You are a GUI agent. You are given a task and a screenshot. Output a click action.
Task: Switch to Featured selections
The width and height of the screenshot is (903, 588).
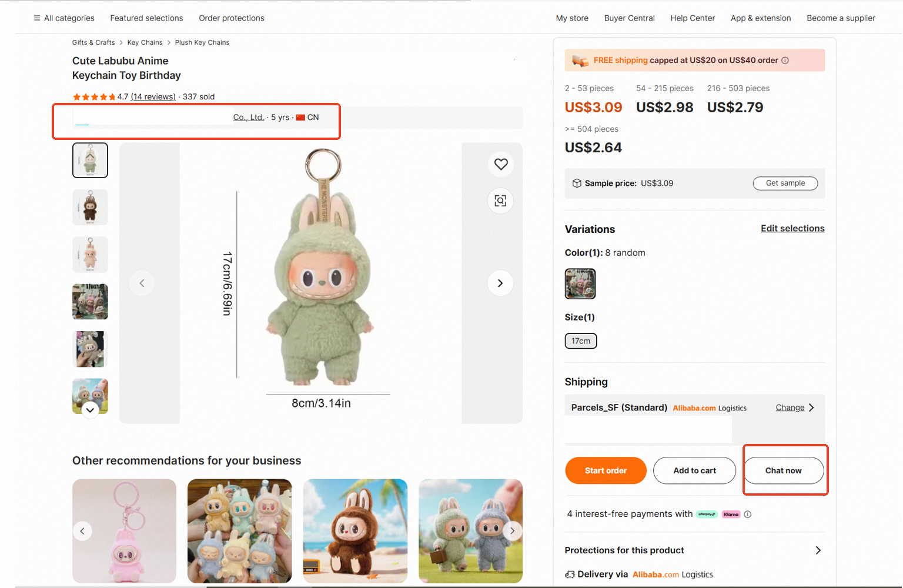146,18
